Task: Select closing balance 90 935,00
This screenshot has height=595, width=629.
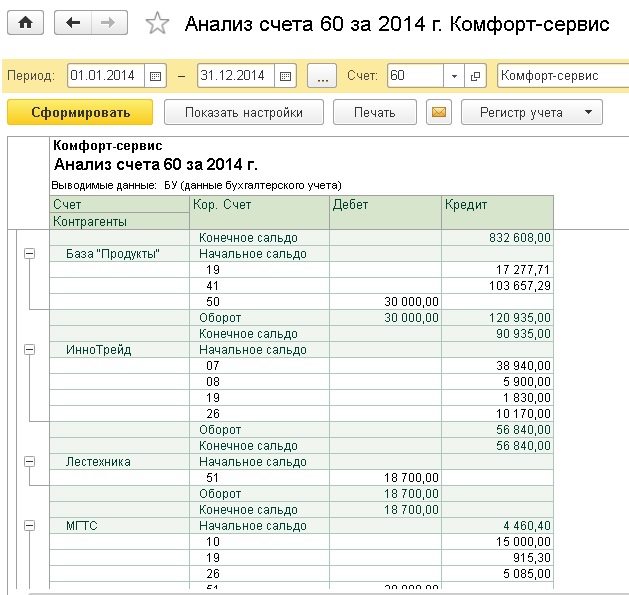Action: click(497, 334)
